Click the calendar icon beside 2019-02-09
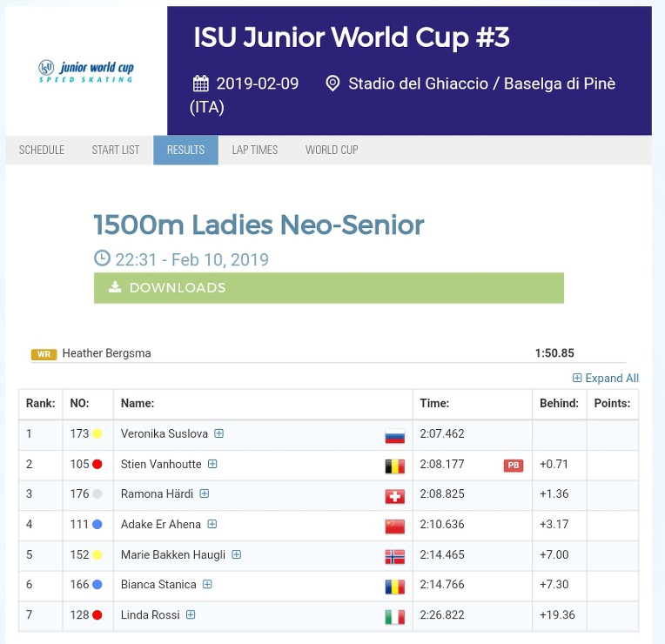The width and height of the screenshot is (665, 644). (x=201, y=84)
